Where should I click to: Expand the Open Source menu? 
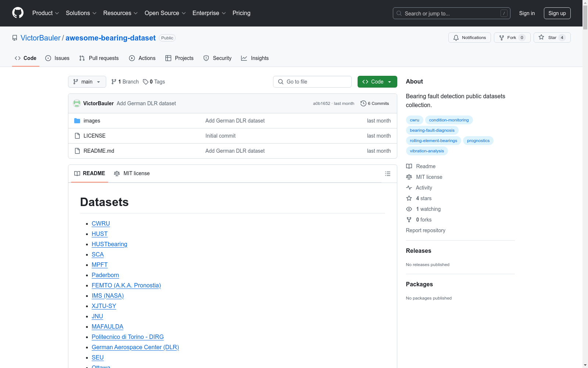165,13
